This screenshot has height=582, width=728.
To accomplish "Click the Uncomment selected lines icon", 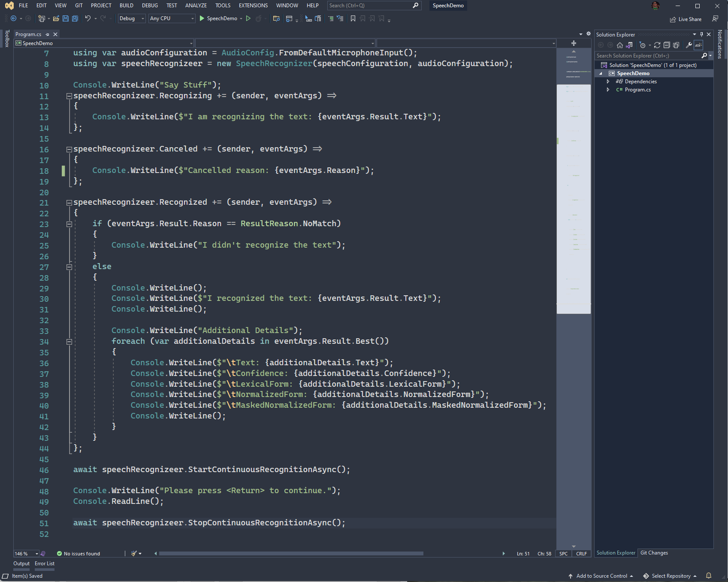I will click(x=340, y=18).
